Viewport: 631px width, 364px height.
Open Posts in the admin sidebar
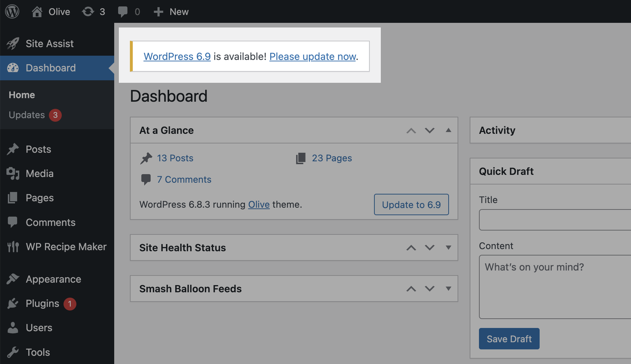point(57,149)
